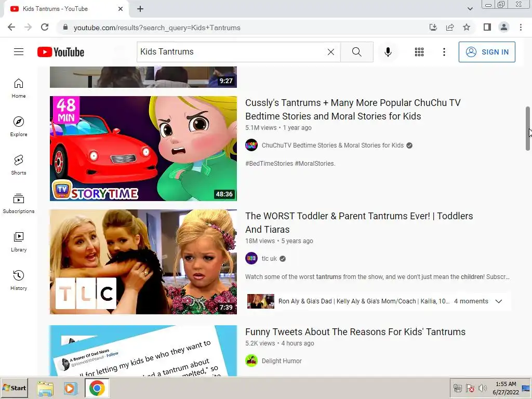Bookmark this page with the star

coord(467,28)
